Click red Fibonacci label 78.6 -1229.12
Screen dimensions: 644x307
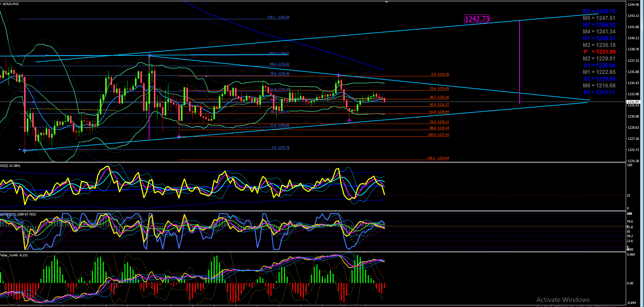pos(439,122)
